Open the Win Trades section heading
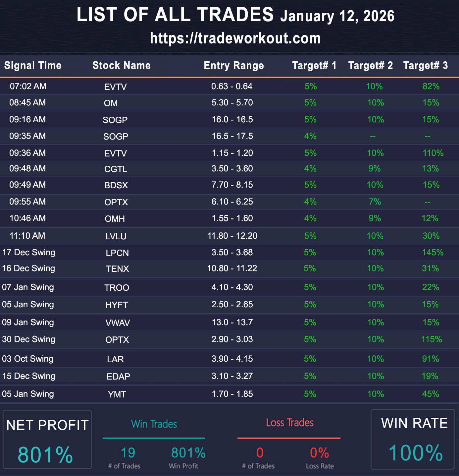Screen dimensions: 459x476 pos(154,424)
